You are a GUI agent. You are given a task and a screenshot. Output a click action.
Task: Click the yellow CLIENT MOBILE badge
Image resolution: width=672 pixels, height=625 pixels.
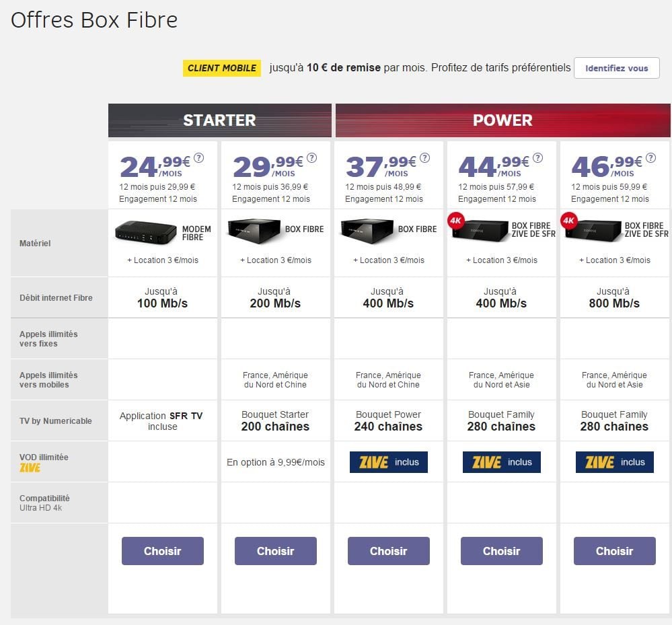point(221,68)
